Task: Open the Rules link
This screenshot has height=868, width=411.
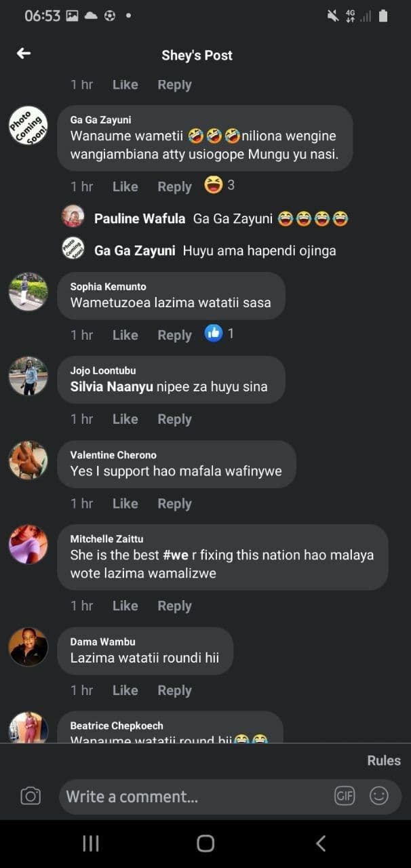Action: pyautogui.click(x=384, y=760)
